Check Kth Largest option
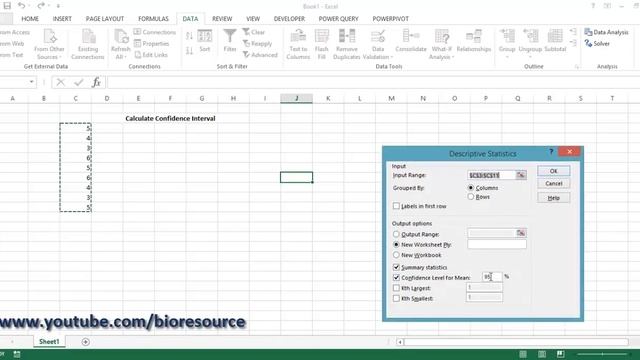The width and height of the screenshot is (640, 360). click(x=396, y=288)
